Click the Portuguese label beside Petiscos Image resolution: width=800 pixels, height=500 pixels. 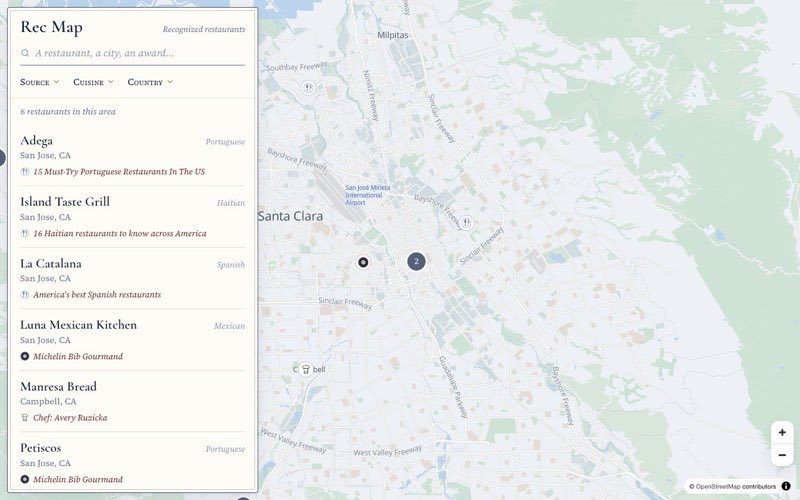coord(225,449)
